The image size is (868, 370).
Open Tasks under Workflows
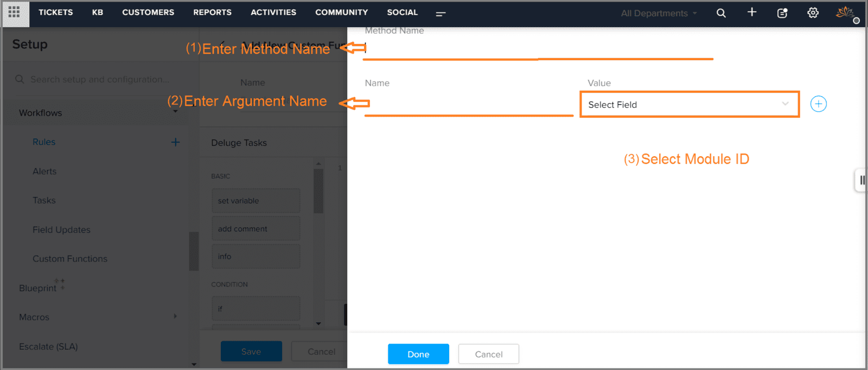(x=44, y=200)
